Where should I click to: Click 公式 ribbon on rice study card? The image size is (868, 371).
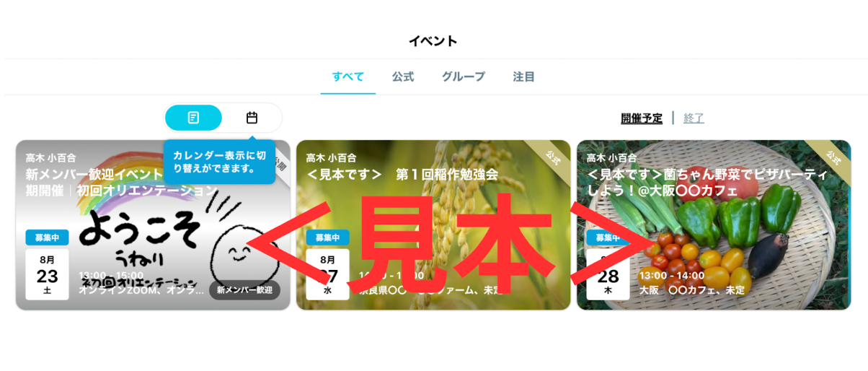click(552, 157)
